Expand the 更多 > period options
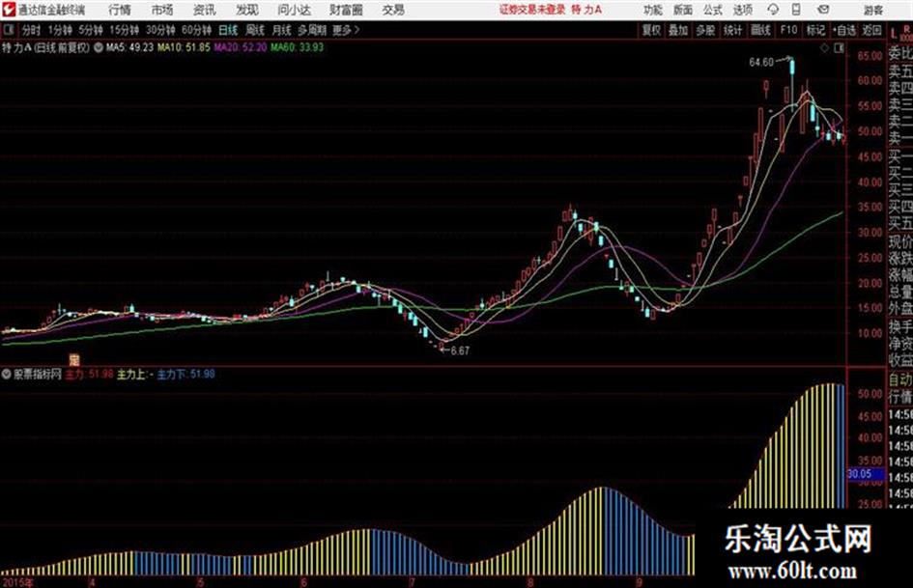 pos(346,30)
